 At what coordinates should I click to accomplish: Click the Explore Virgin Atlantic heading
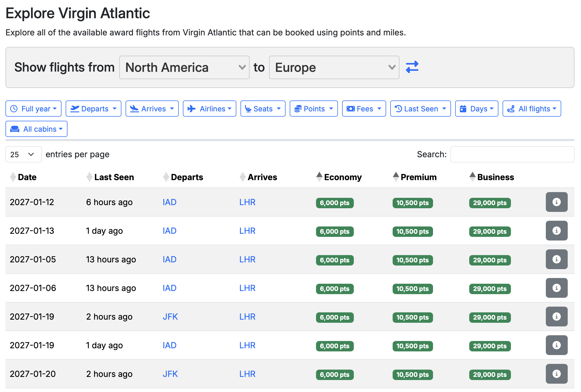78,13
